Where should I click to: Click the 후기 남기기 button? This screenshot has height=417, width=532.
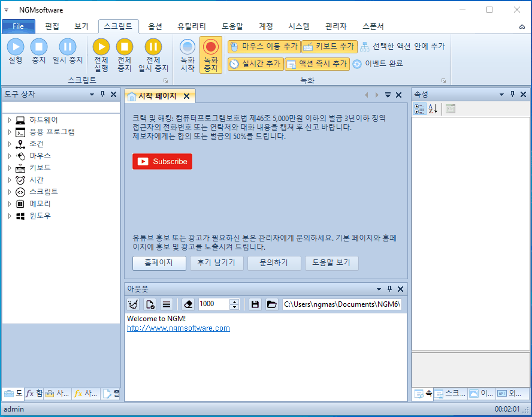pyautogui.click(x=216, y=263)
